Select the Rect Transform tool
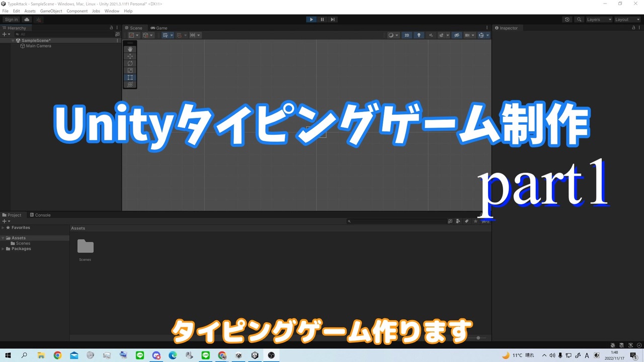This screenshot has height=362, width=644. 130,77
